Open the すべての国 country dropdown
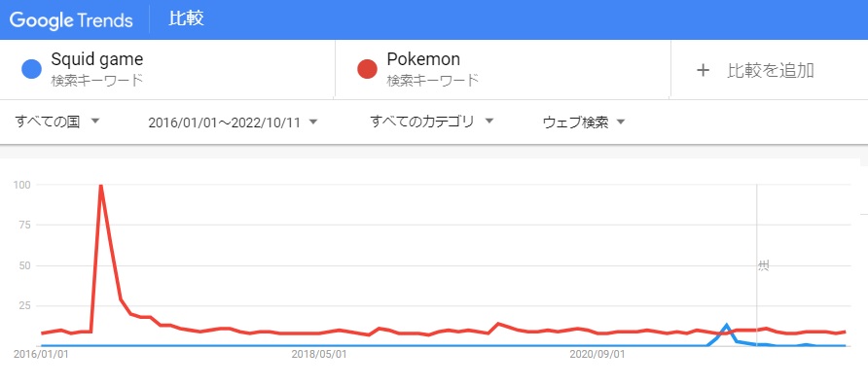This screenshot has height=385, width=868. (57, 122)
